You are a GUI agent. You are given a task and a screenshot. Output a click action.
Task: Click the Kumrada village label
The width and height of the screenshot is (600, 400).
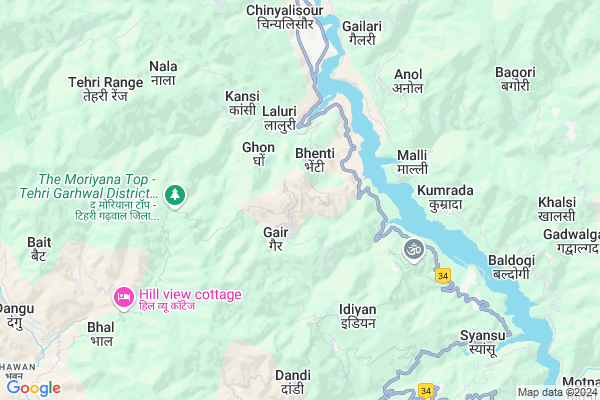(x=445, y=197)
